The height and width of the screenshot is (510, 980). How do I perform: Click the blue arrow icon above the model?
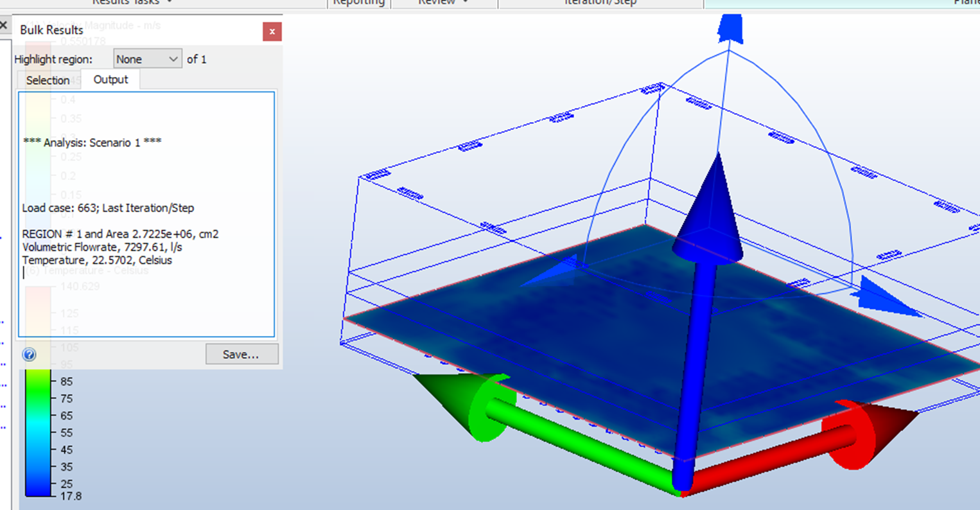[x=730, y=28]
